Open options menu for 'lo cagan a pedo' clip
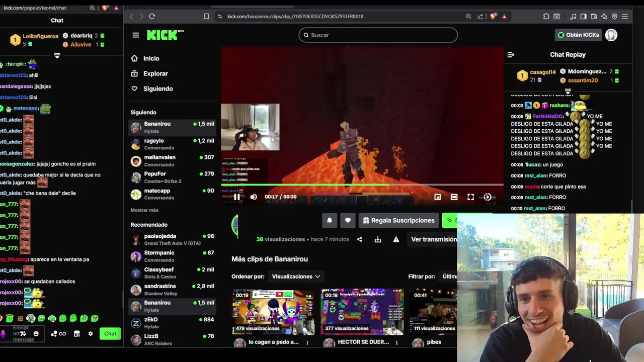 click(x=307, y=342)
